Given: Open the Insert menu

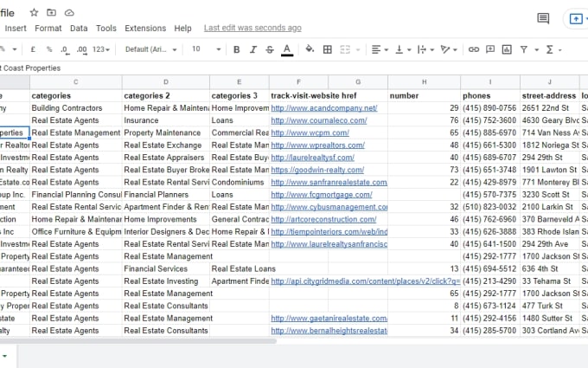Looking at the screenshot, I should [x=16, y=29].
